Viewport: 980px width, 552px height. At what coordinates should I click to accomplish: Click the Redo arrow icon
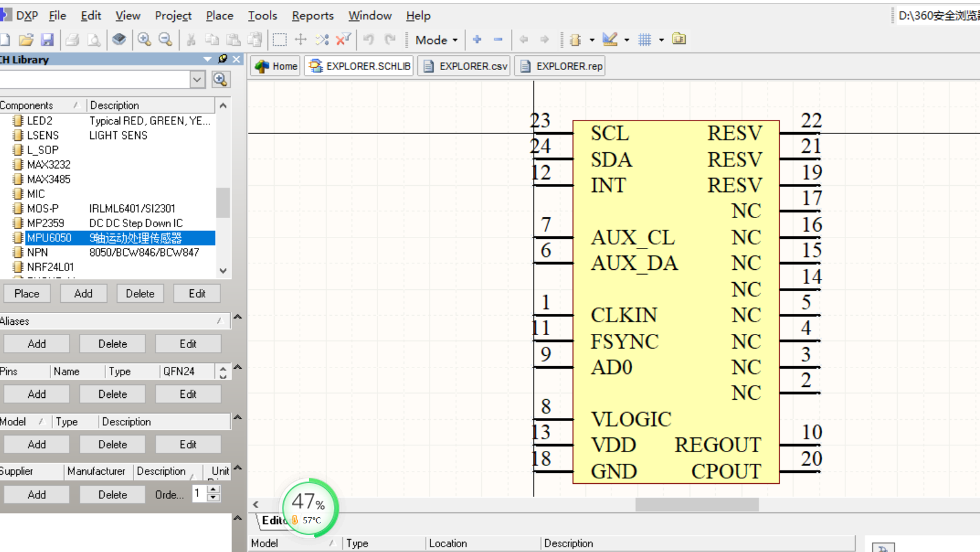pos(390,40)
